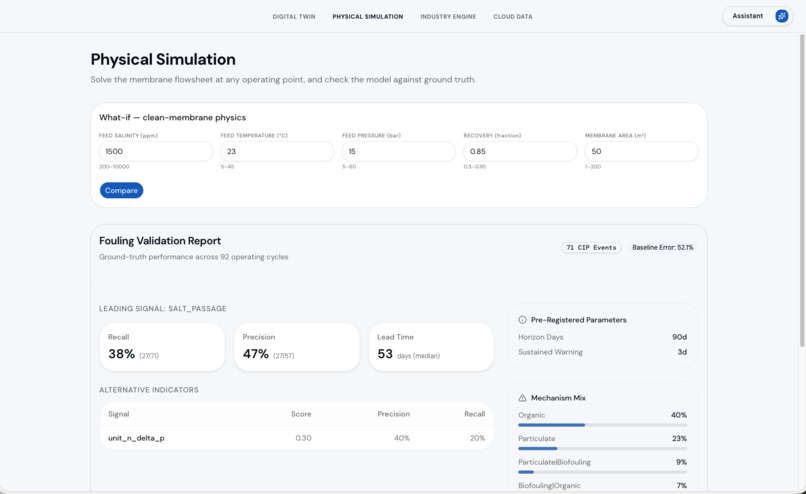Click the 0.30 score value
Viewport: 806px width, 494px height.
(x=303, y=438)
